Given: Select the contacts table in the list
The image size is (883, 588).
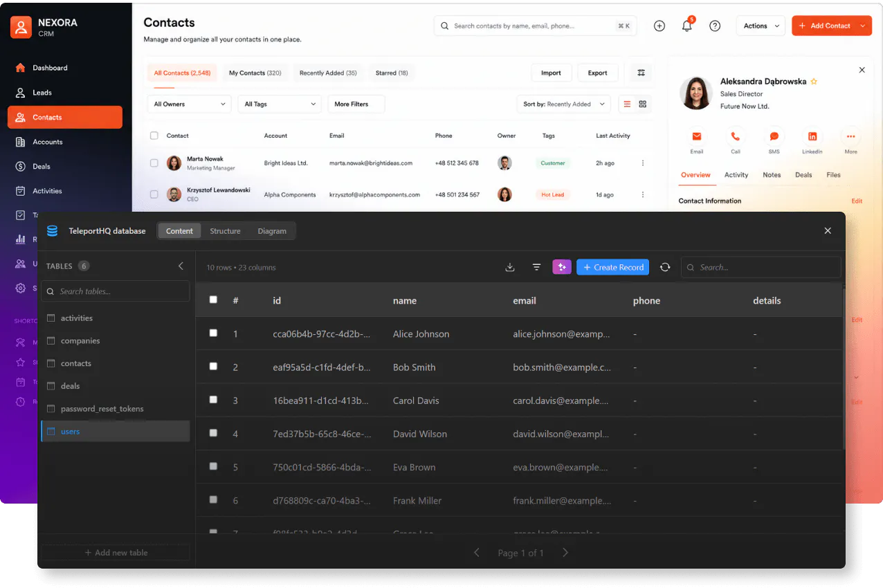Looking at the screenshot, I should (115, 363).
